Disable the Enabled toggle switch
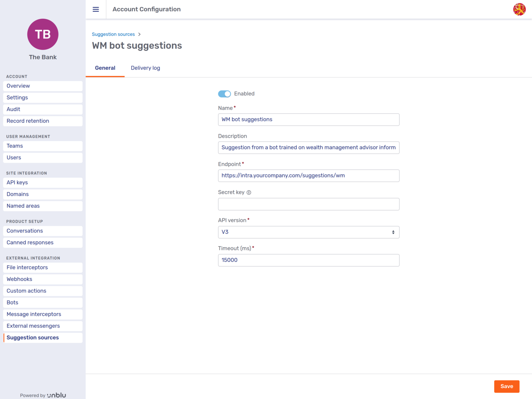The height and width of the screenshot is (399, 532). pyautogui.click(x=224, y=94)
